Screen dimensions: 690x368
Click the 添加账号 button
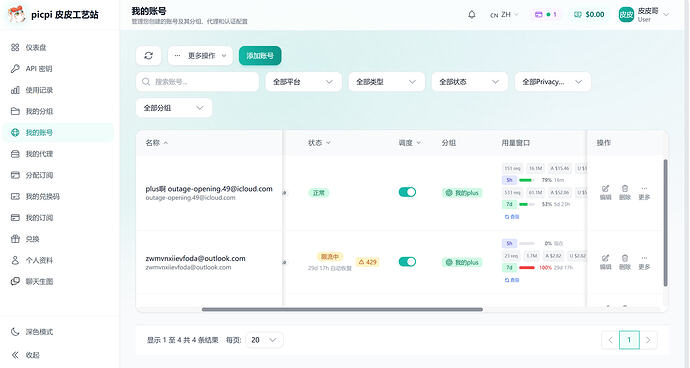(x=260, y=56)
